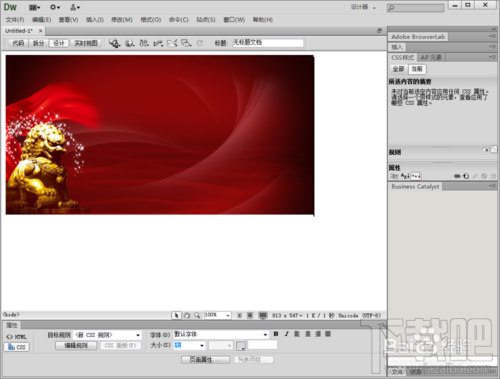Viewport: 500px width, 379px height.
Task: Open the CSS Styles panel options menu
Action: coord(492,57)
